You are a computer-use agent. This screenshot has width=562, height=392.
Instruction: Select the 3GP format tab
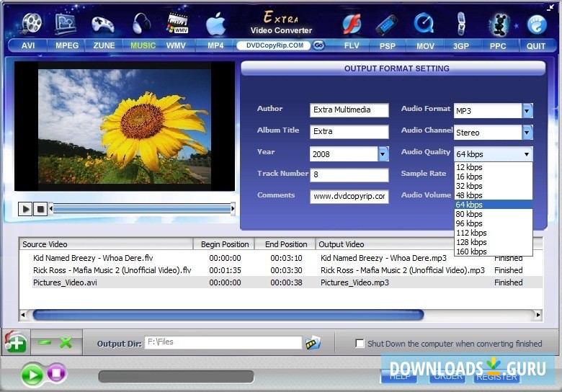[x=461, y=46]
